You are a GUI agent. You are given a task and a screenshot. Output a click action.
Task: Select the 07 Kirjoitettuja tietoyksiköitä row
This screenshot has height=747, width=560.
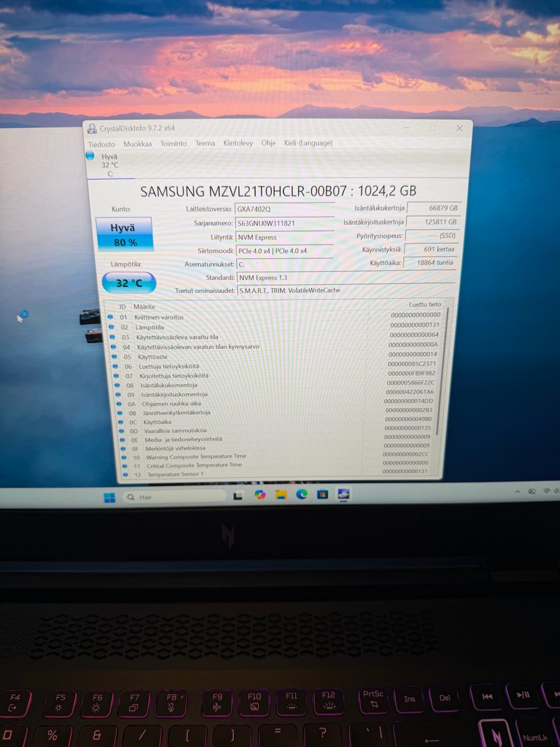tap(275, 375)
